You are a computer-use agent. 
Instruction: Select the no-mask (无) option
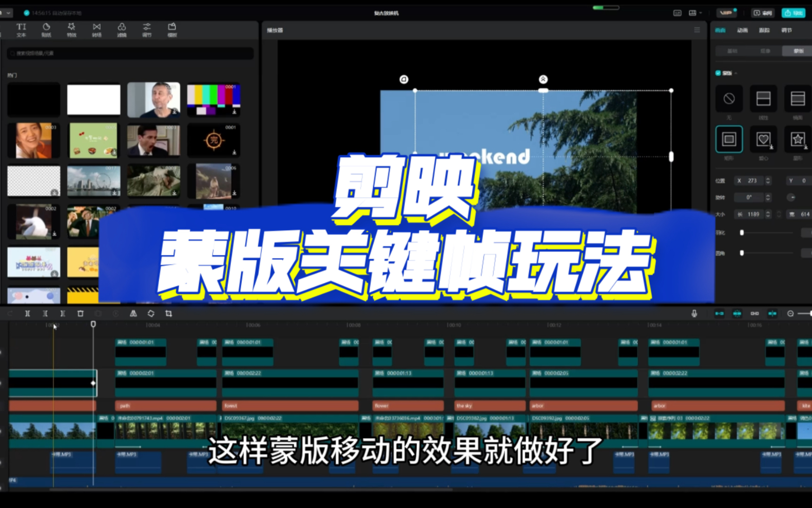729,99
